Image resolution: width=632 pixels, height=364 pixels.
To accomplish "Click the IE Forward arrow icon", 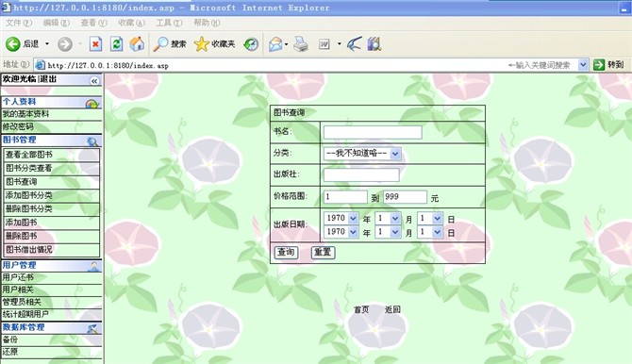I will click(64, 44).
